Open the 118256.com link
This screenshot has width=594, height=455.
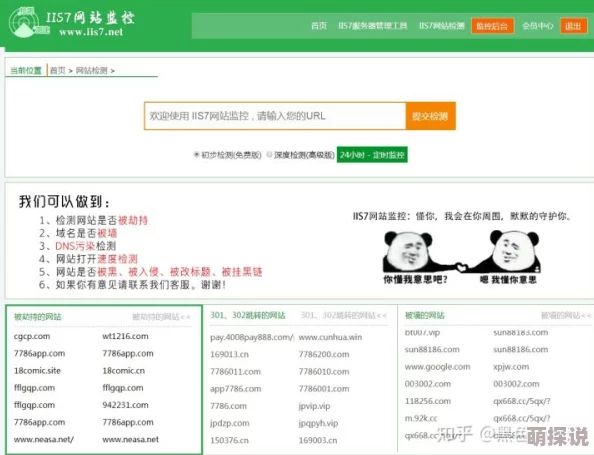click(x=428, y=401)
